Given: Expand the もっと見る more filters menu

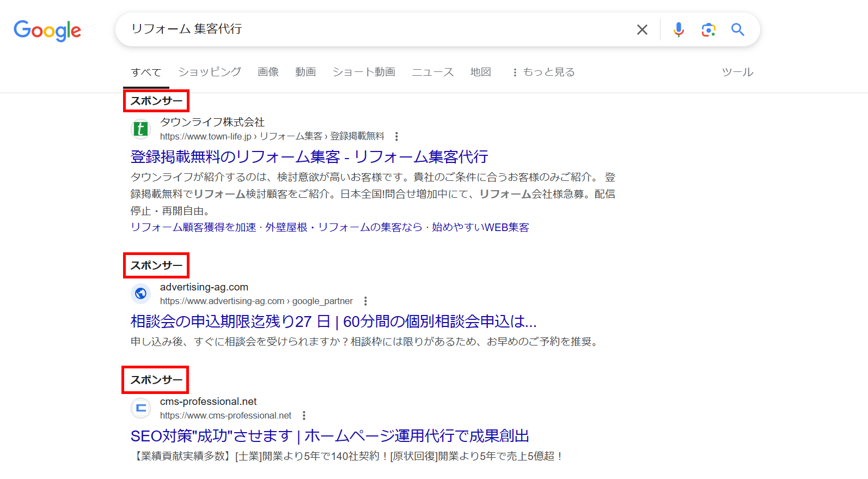Looking at the screenshot, I should pyautogui.click(x=543, y=72).
